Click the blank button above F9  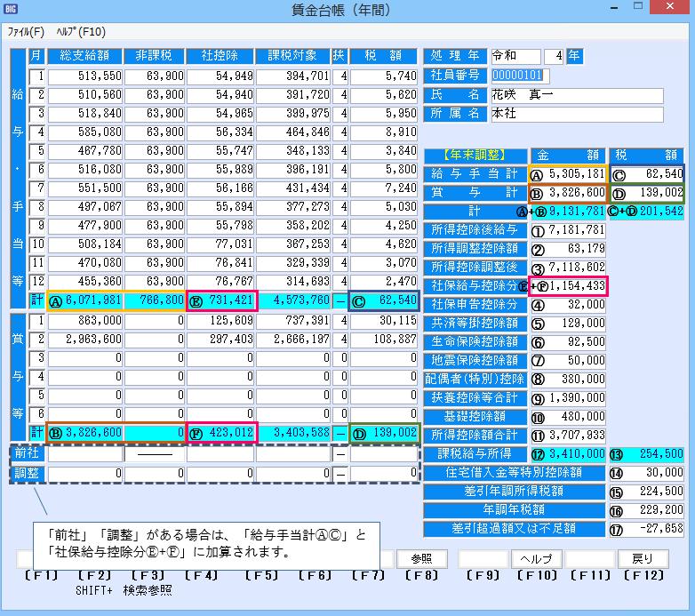(x=483, y=559)
